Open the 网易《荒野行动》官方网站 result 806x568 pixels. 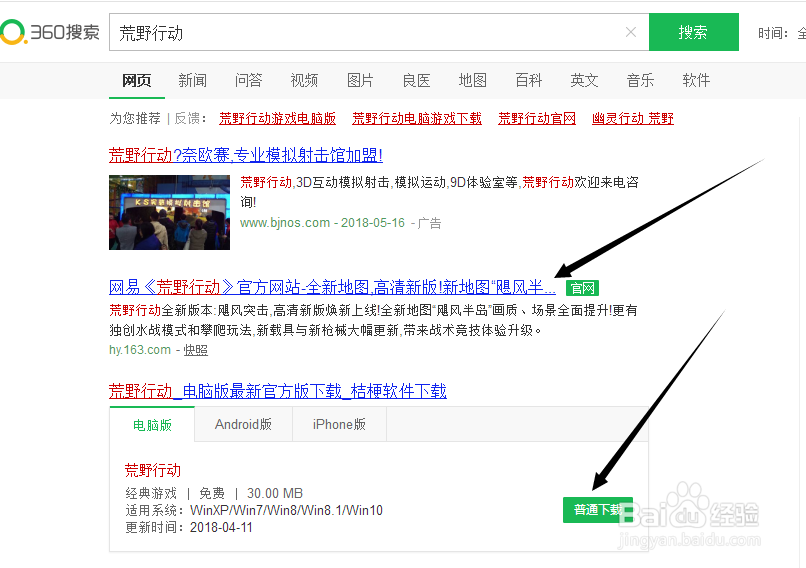tap(332, 287)
